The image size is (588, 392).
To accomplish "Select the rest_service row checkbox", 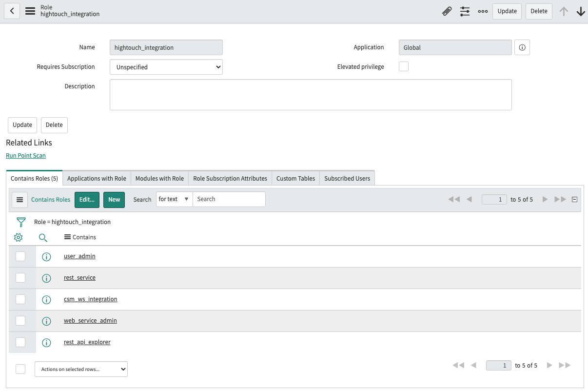I will click(20, 278).
